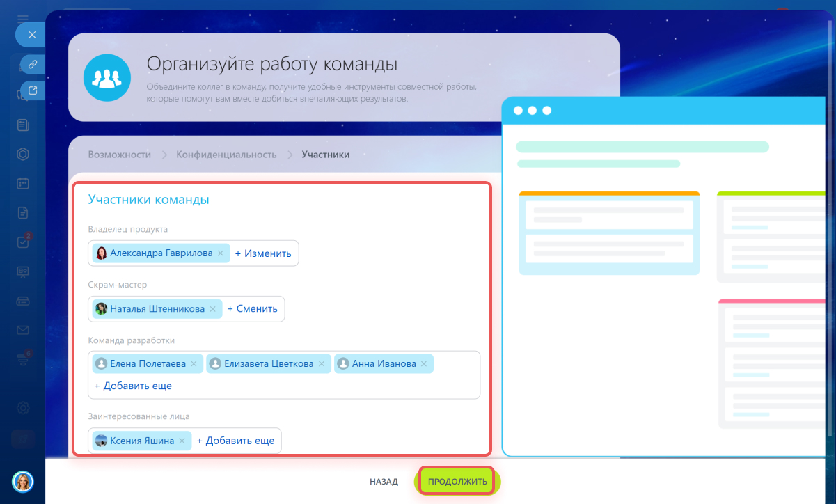Image resolution: width=836 pixels, height=504 pixels.
Task: Click the Владелец продукта label
Action: [x=128, y=229]
